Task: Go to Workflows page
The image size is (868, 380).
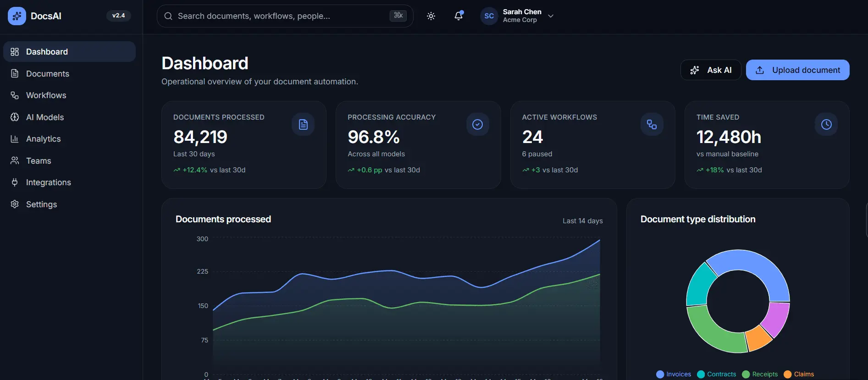Action: 69,95
